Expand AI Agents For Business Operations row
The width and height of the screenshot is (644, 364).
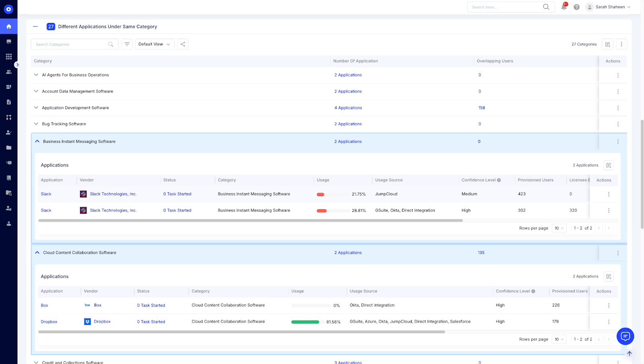point(36,75)
